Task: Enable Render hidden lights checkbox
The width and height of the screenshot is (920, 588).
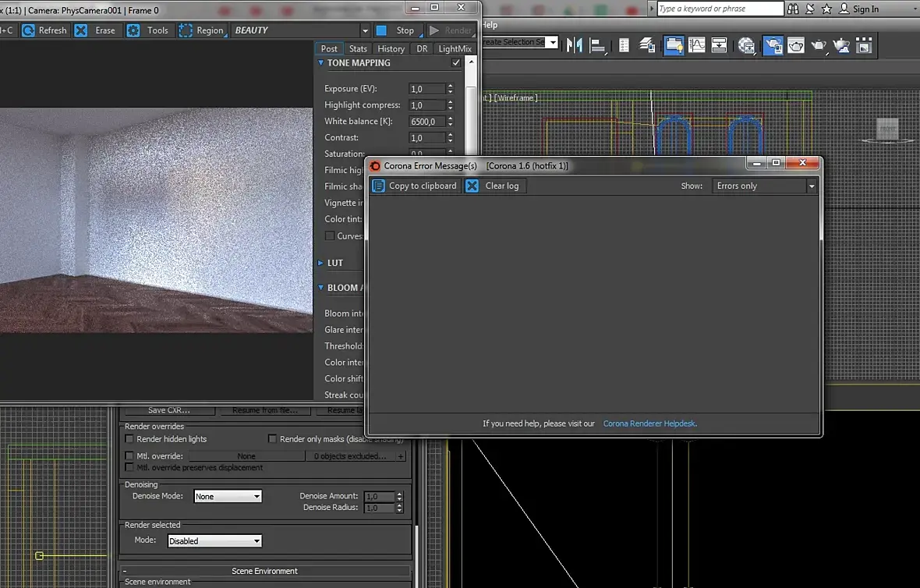Action: pyautogui.click(x=129, y=439)
